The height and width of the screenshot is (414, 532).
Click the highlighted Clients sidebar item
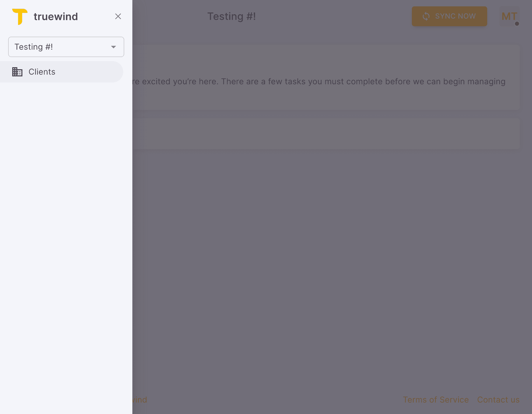click(x=62, y=72)
